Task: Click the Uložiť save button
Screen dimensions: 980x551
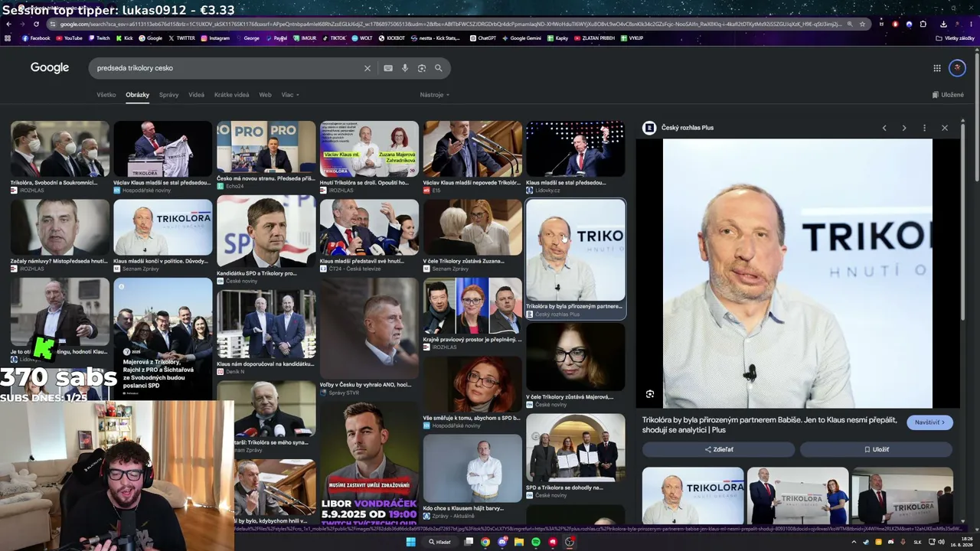Action: (876, 449)
